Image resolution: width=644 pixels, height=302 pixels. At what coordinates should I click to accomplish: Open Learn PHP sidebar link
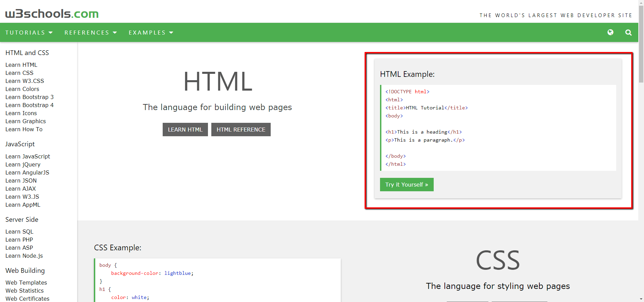pyautogui.click(x=19, y=240)
